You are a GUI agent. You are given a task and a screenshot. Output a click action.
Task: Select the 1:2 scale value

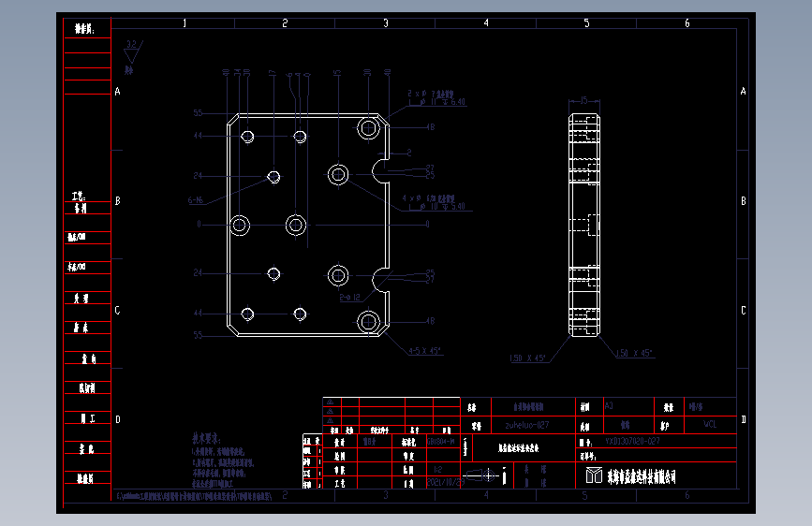point(437,470)
